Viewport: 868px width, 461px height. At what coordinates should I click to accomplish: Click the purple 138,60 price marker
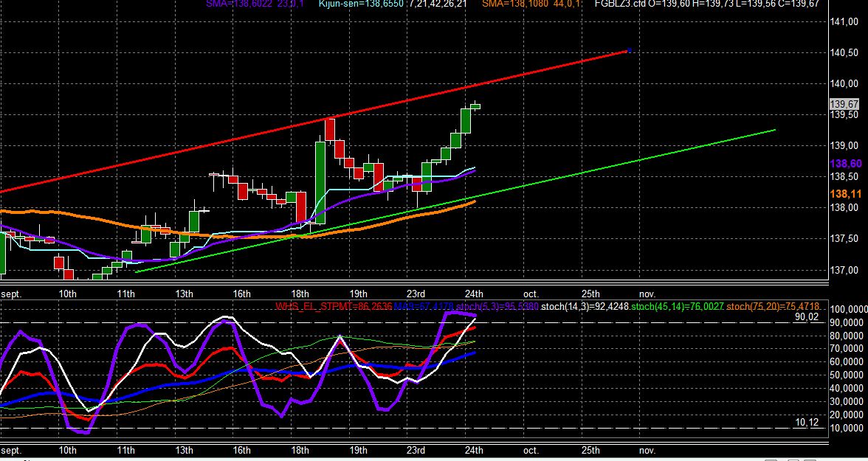pyautogui.click(x=846, y=164)
